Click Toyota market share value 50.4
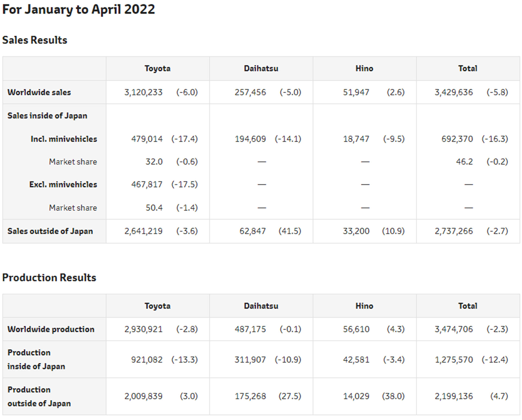This screenshot has width=522, height=420. click(154, 208)
